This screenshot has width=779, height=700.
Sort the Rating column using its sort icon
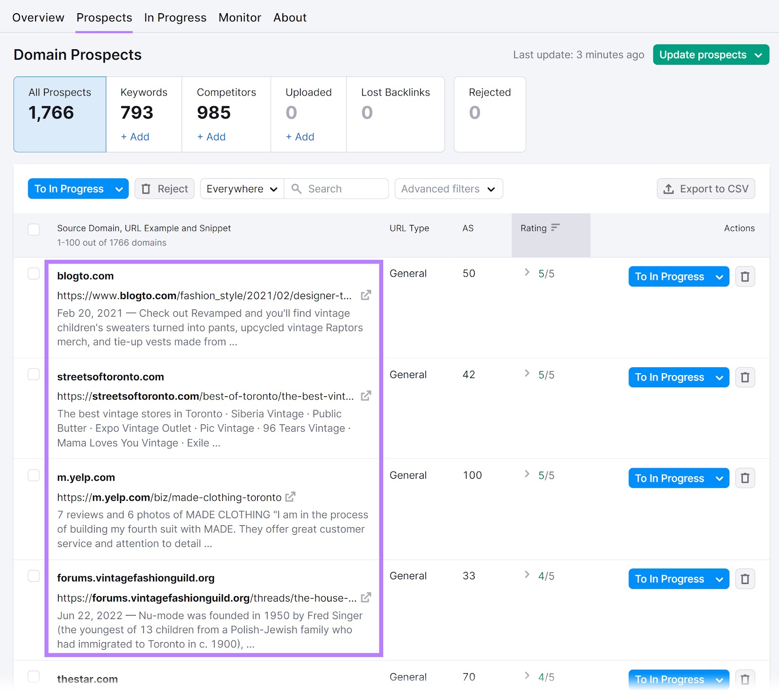556,227
